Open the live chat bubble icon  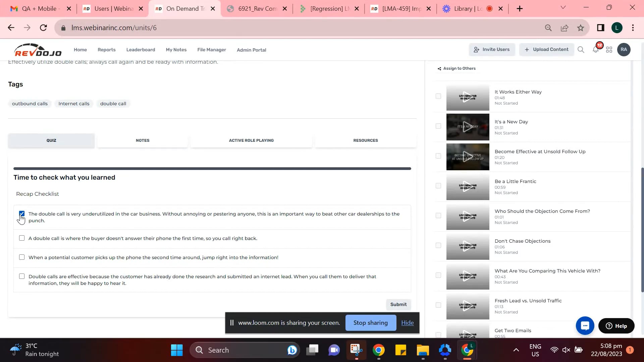[x=585, y=325]
